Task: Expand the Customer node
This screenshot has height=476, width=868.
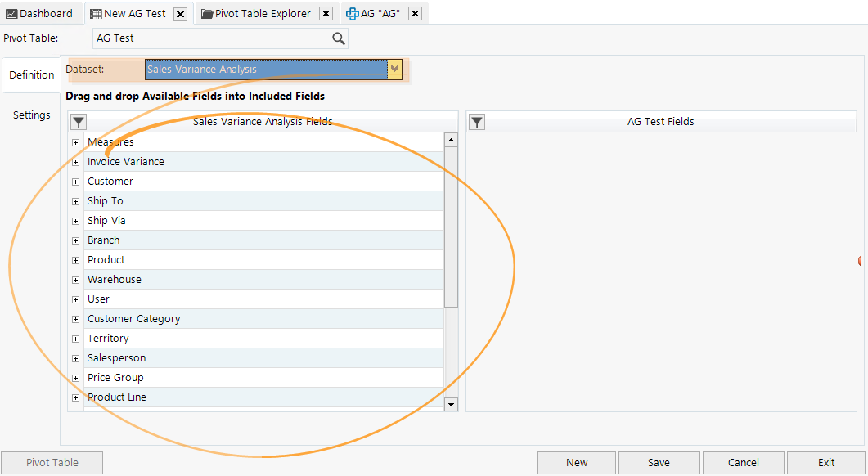Action: tap(76, 182)
